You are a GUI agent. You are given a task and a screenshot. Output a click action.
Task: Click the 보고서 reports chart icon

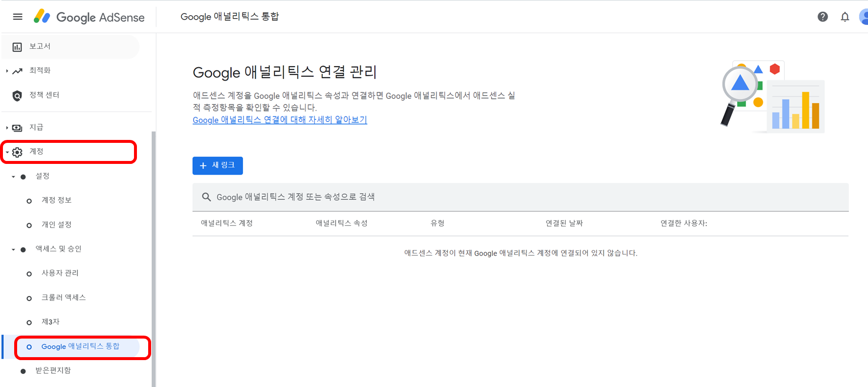[17, 47]
